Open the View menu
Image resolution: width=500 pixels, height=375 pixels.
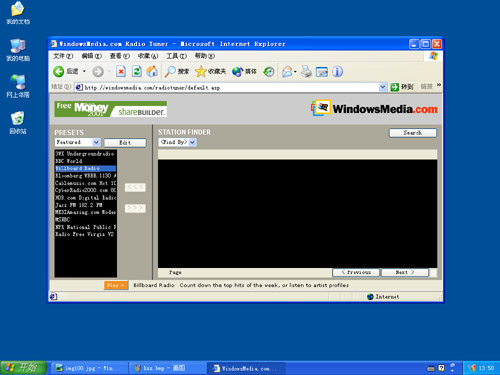(x=120, y=56)
